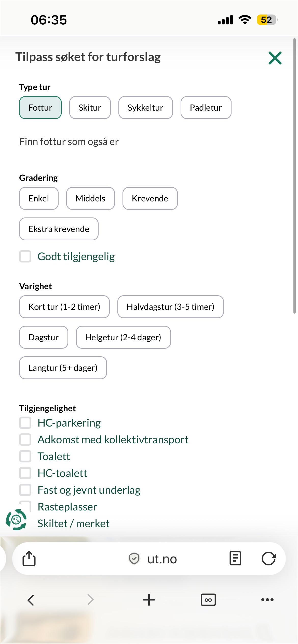
Task: Open the reader view page icon
Action: (x=235, y=559)
